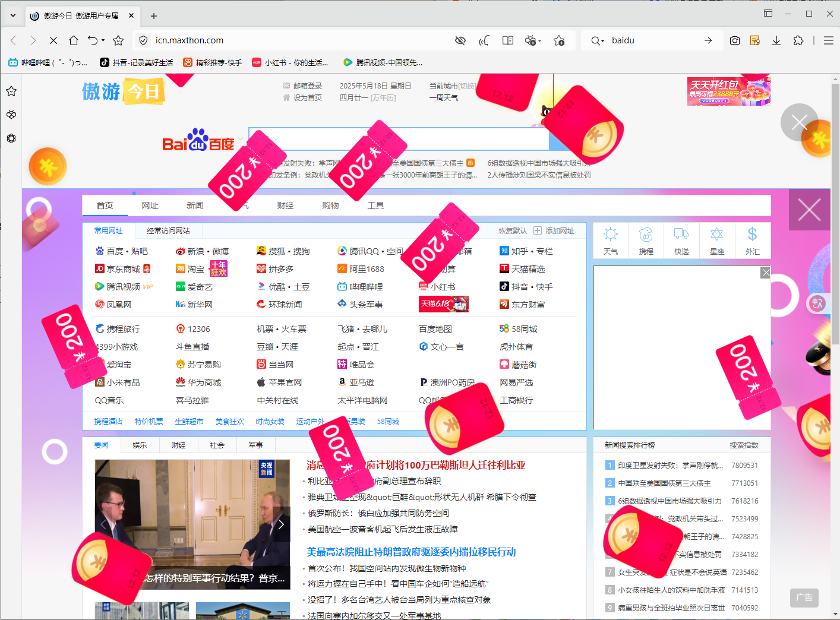Viewport: 840px width, 620px height.
Task: Open the Kuaishou bookmark
Action: 213,62
